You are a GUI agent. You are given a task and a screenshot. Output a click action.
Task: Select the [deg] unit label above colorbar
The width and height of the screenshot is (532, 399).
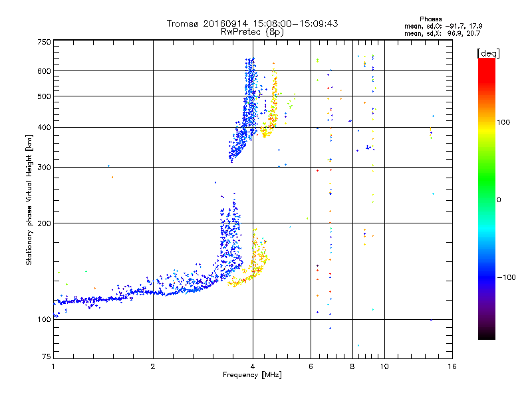click(489, 53)
